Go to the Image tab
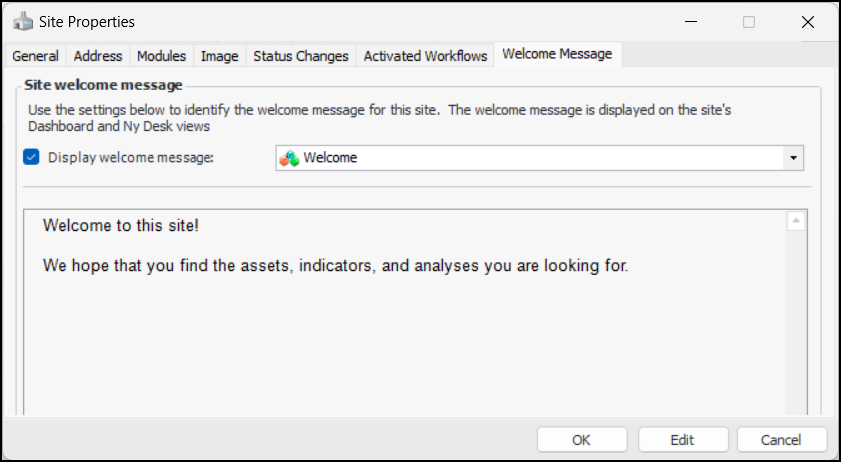Viewport: 841px width, 462px height. 219,56
